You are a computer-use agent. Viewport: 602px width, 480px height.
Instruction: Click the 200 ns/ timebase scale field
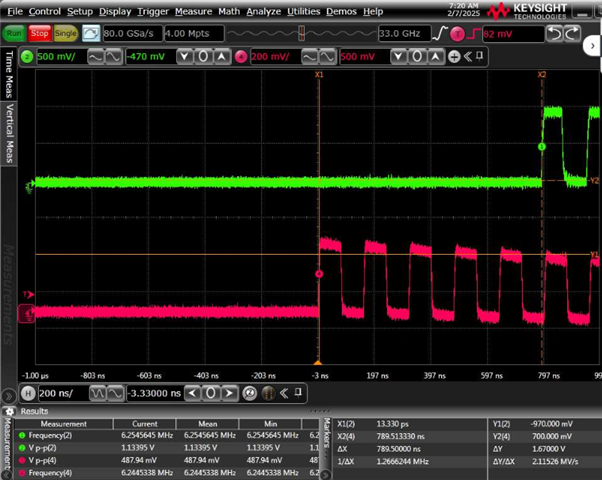click(x=63, y=393)
